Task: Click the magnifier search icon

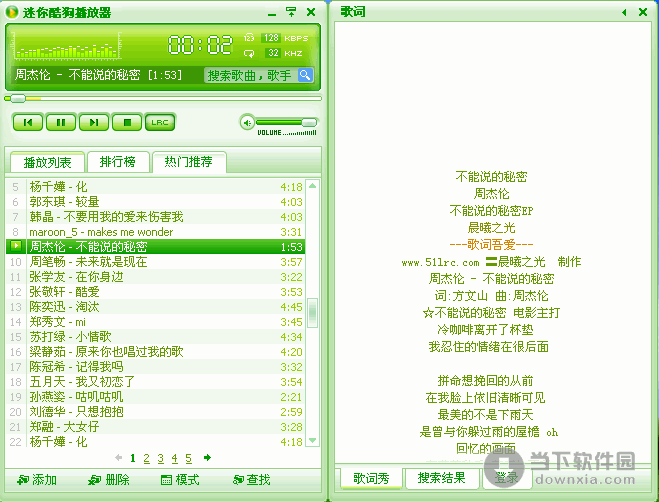Action: tap(305, 75)
